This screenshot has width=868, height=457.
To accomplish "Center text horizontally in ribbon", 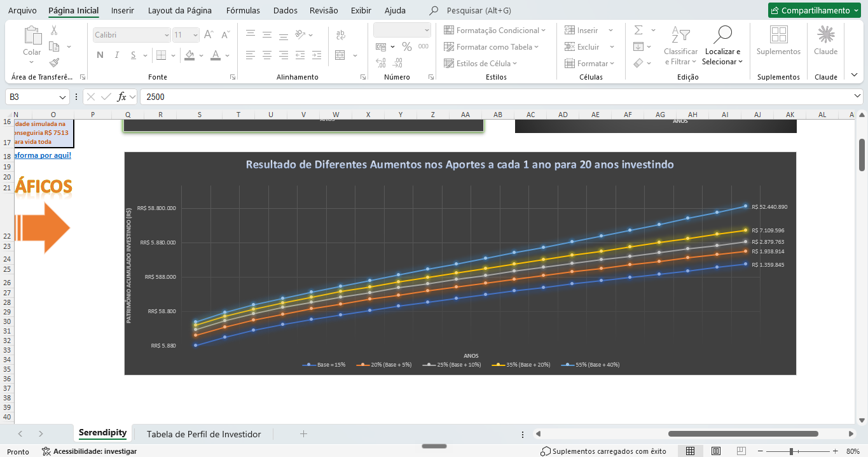I will tap(267, 55).
